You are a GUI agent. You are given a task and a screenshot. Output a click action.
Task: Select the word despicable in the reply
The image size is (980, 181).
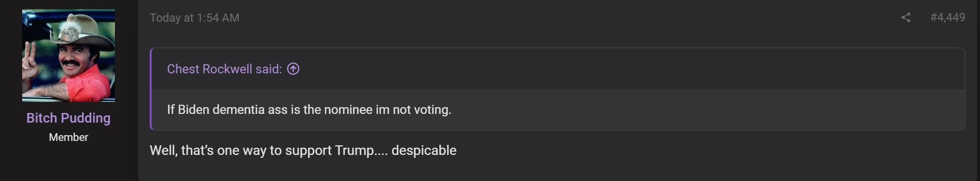424,151
